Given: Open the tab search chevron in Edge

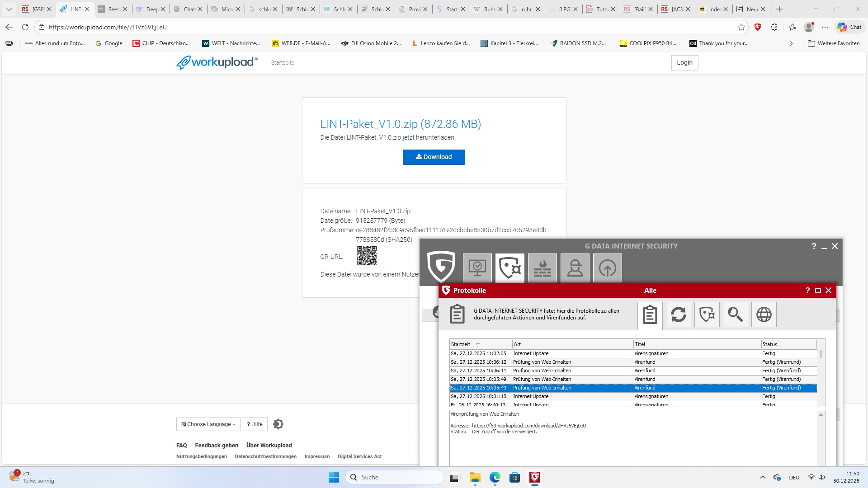Looking at the screenshot, I should [9, 9].
